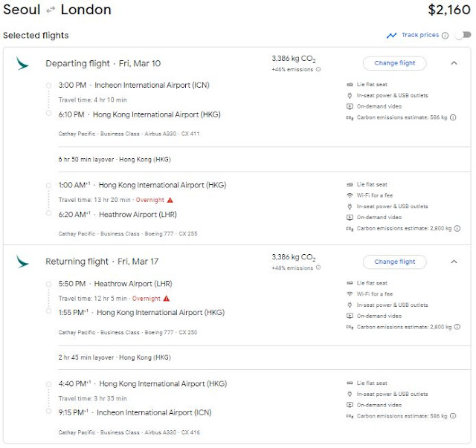The image size is (476, 448).
Task: Collapse the Returning flight details chevron
Action: (x=454, y=262)
